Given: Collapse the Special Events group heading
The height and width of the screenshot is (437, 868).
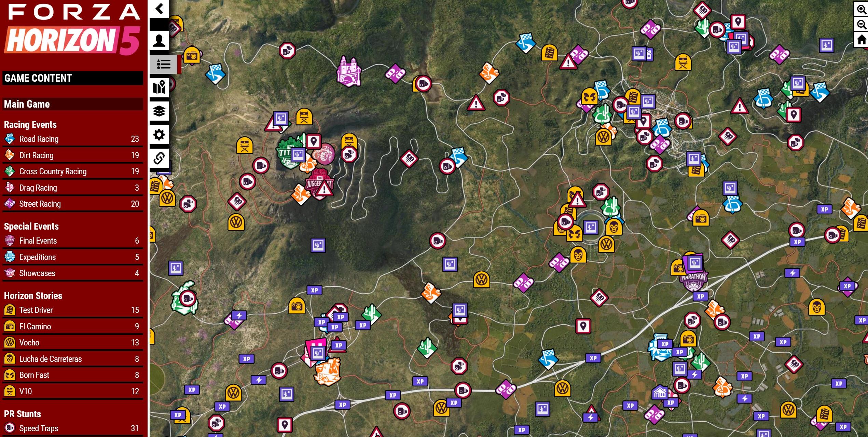Looking at the screenshot, I should coord(31,226).
